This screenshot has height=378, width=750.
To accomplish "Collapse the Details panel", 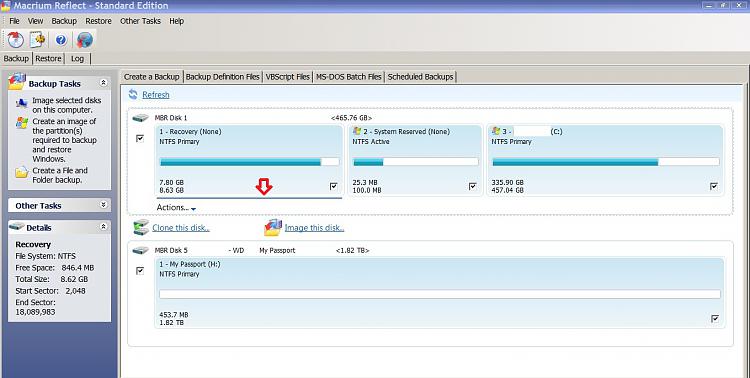I will (103, 227).
